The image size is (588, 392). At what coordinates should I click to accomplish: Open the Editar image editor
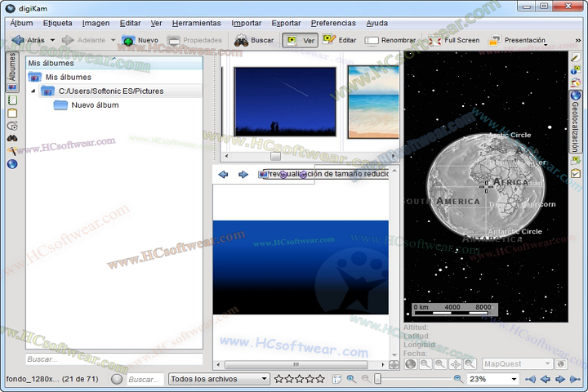339,40
